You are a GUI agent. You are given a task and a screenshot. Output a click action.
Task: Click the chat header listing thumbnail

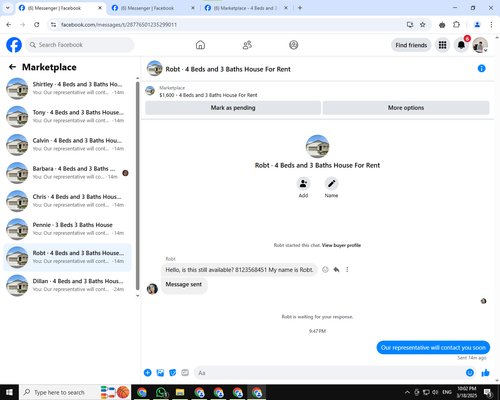pos(154,68)
